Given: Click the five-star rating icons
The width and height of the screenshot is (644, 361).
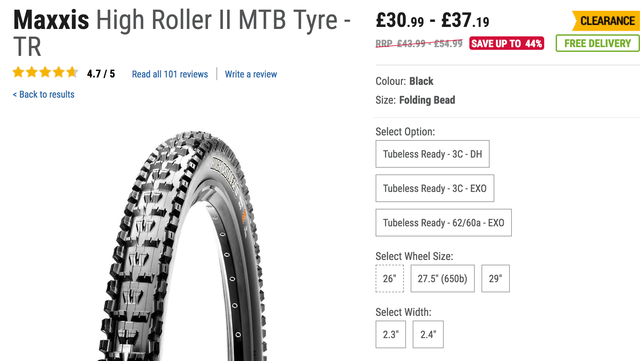Looking at the screenshot, I should [45, 72].
